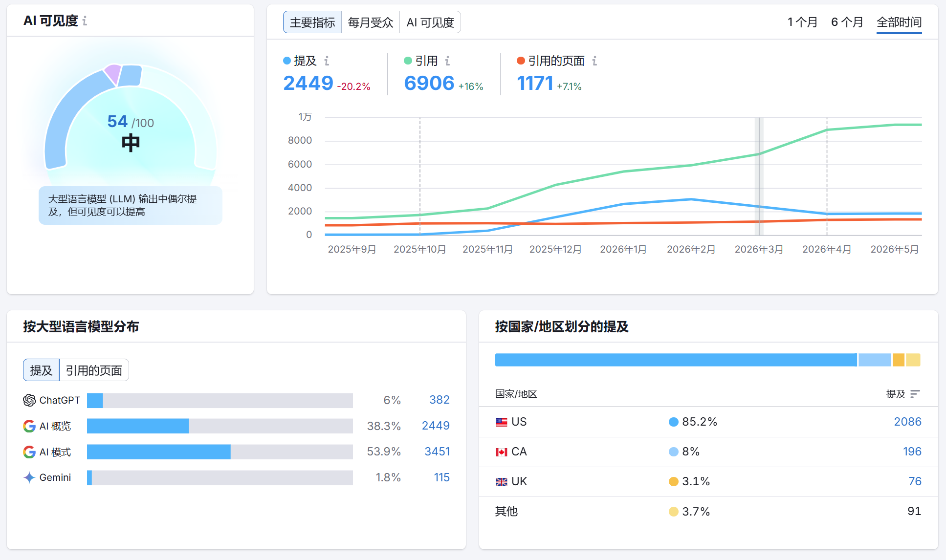Viewport: 946px width, 560px height.
Task: Click the AI 模式 53.9% progress bar
Action: pos(220,452)
